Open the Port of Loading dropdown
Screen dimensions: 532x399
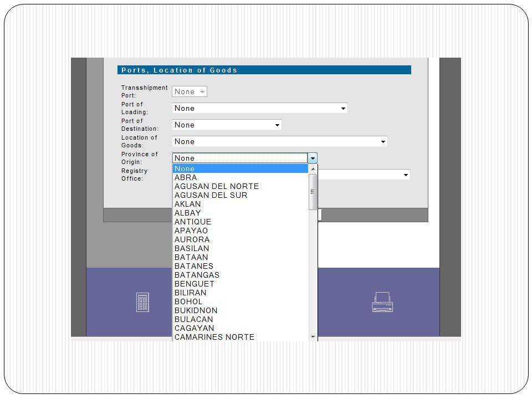[x=259, y=108]
